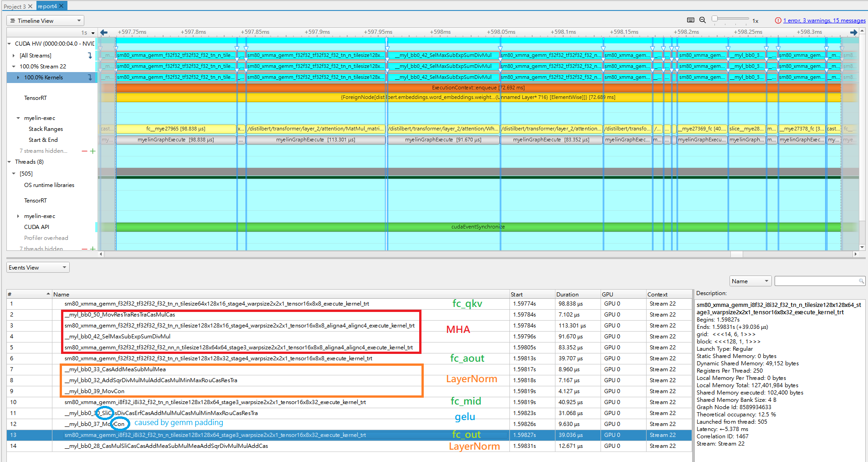The height and width of the screenshot is (462, 868).
Task: Open the Events View dropdown
Action: [38, 267]
